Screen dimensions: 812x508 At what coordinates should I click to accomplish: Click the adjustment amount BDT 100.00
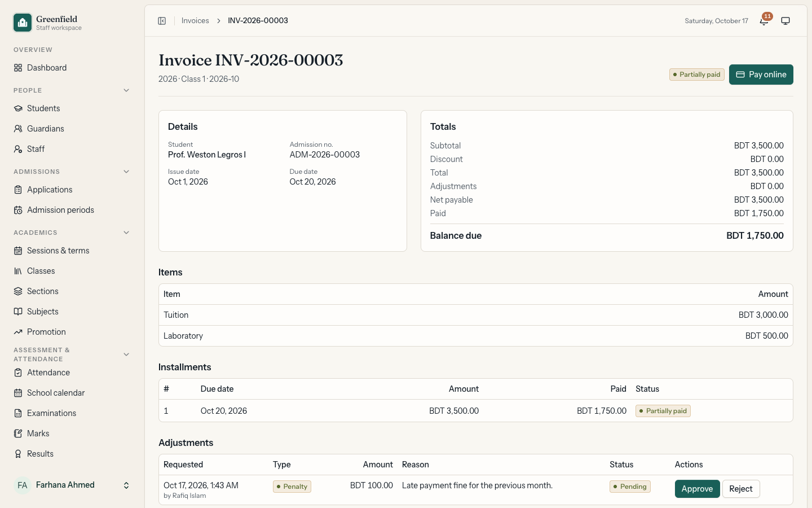point(372,485)
